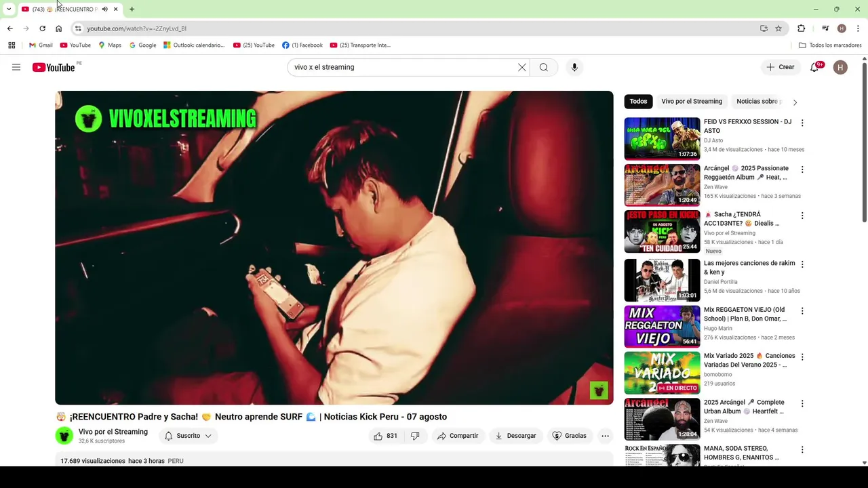
Task: Open the channel avatar under the video
Action: click(x=64, y=436)
